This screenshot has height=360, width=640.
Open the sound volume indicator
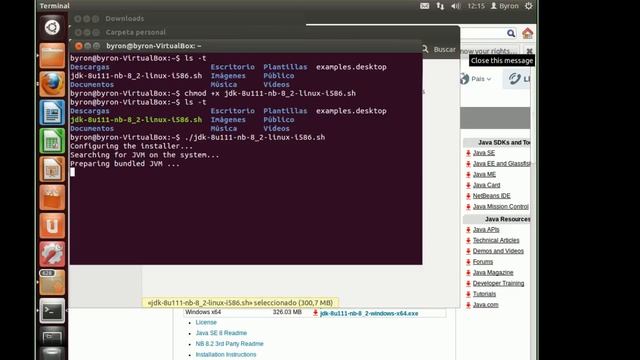point(456,6)
